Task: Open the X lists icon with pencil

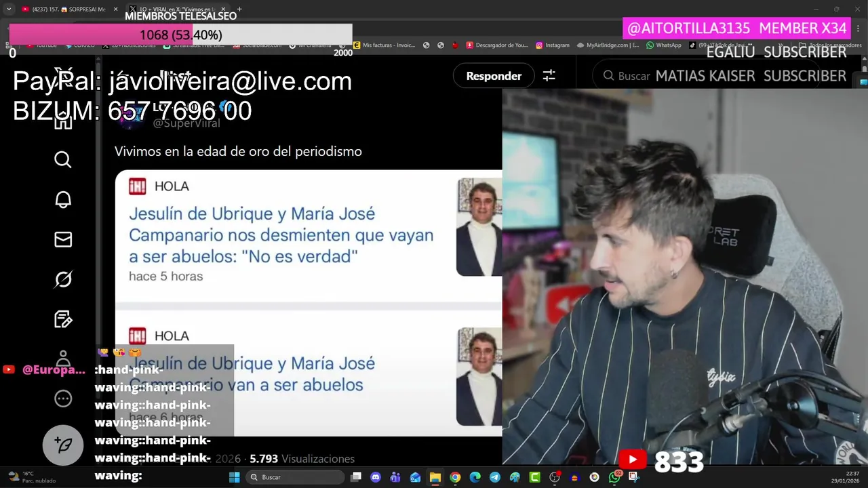Action: coord(63,319)
